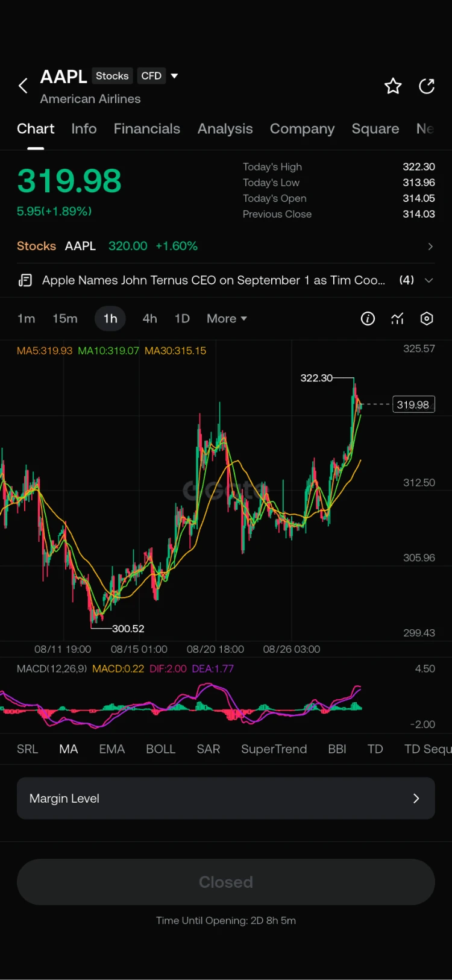452x980 pixels.
Task: Enable the EMA indicator
Action: pyautogui.click(x=112, y=749)
